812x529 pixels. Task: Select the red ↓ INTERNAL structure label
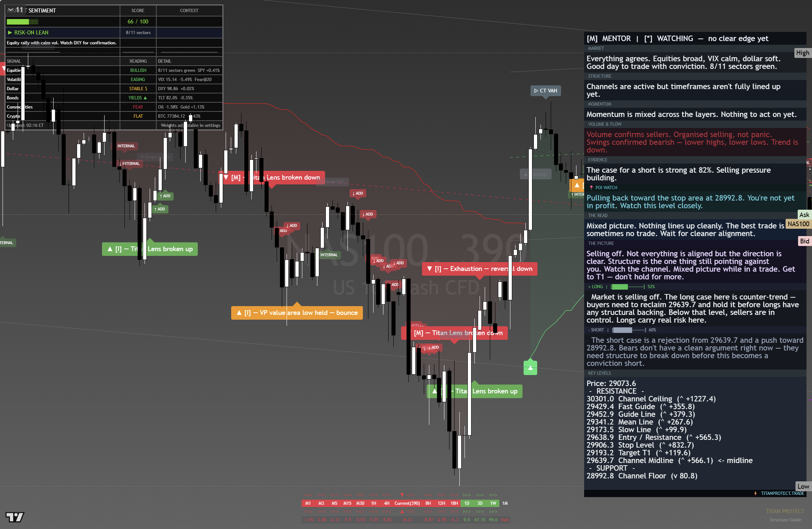[x=130, y=164]
